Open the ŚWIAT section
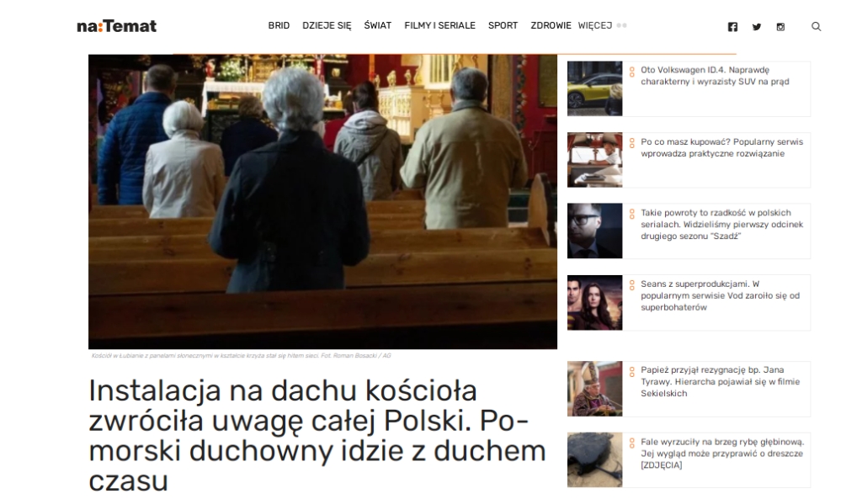The image size is (862, 504). pyautogui.click(x=378, y=25)
